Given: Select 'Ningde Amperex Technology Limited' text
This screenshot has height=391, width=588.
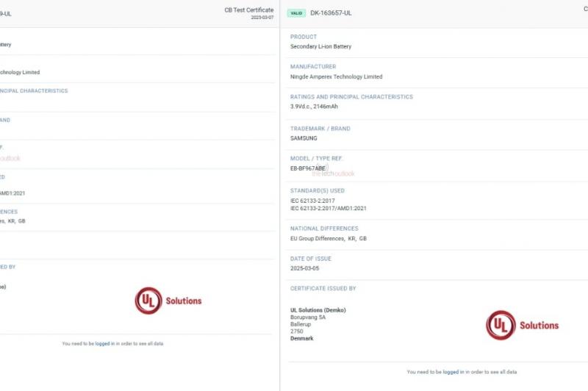Looking at the screenshot, I should tap(336, 76).
